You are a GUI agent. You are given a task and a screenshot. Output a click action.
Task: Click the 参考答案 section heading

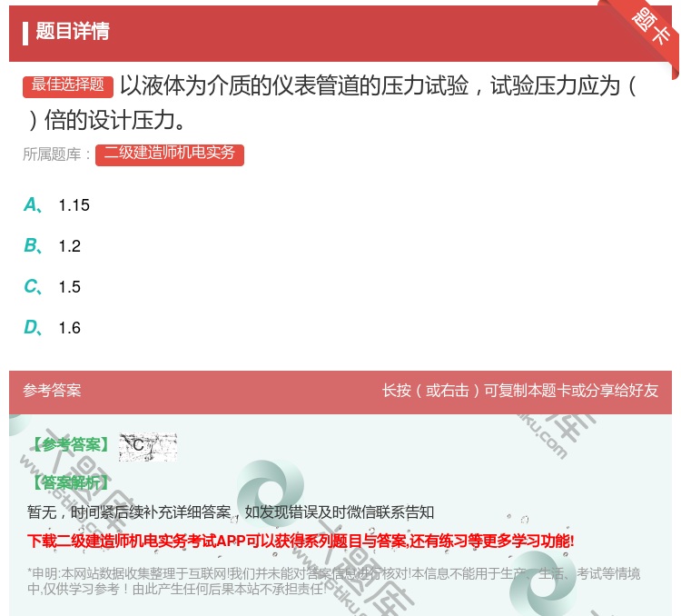pos(52,391)
